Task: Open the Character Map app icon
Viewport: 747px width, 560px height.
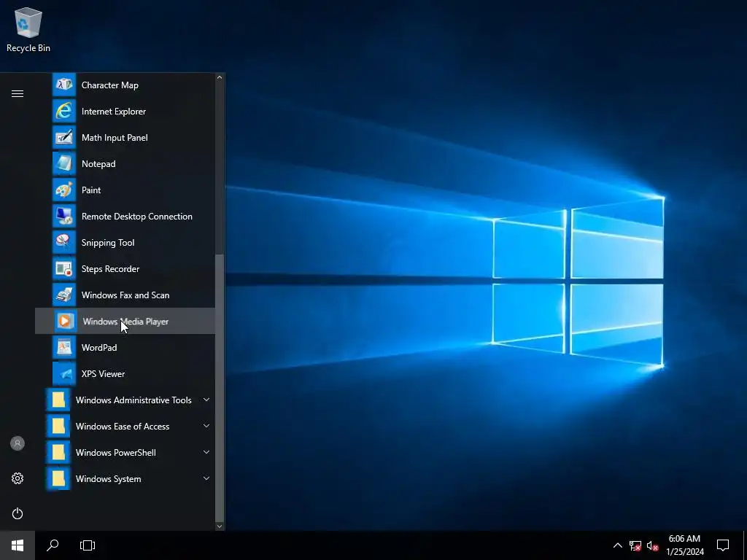Action: [x=64, y=85]
